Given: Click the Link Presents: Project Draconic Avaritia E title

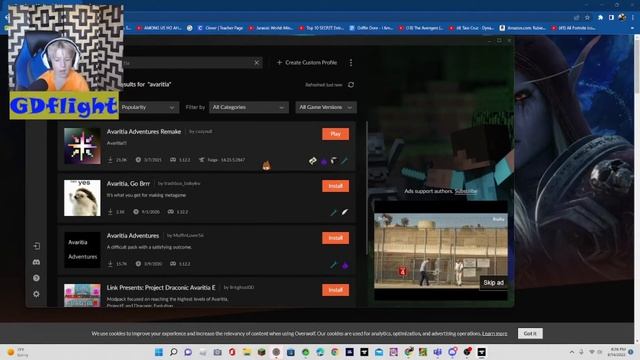Looking at the screenshot, I should [161, 287].
